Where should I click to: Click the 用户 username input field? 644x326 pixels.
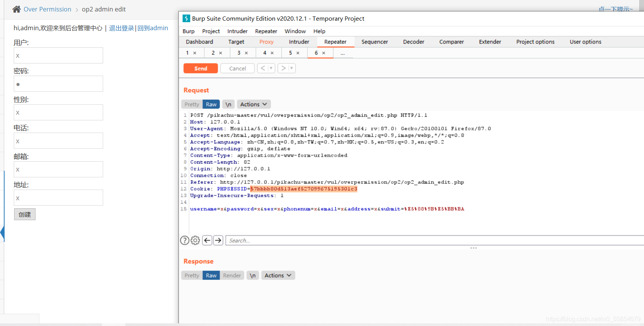coord(58,55)
